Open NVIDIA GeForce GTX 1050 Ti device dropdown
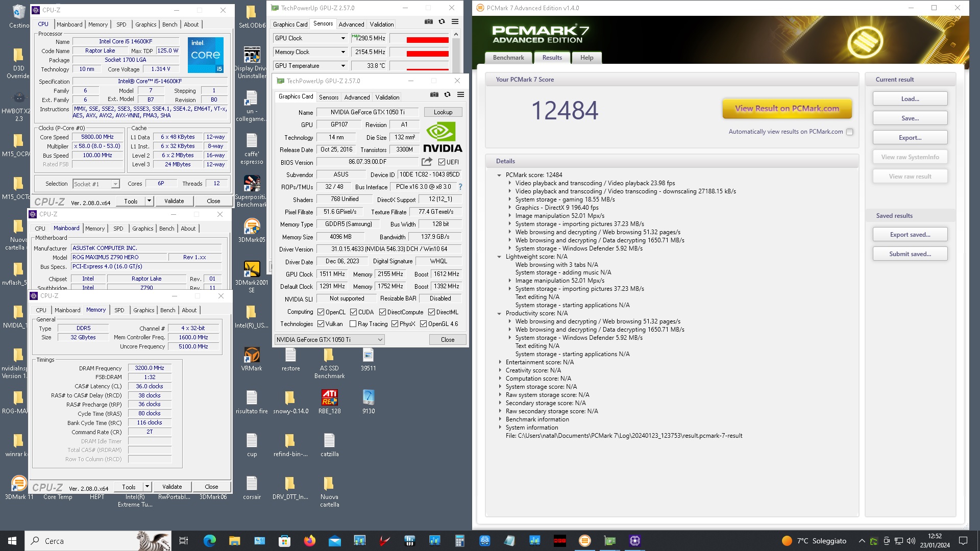The image size is (980, 551). (x=329, y=340)
